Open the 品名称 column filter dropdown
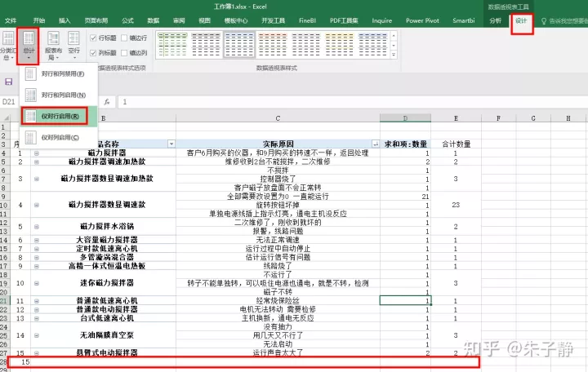 point(171,144)
